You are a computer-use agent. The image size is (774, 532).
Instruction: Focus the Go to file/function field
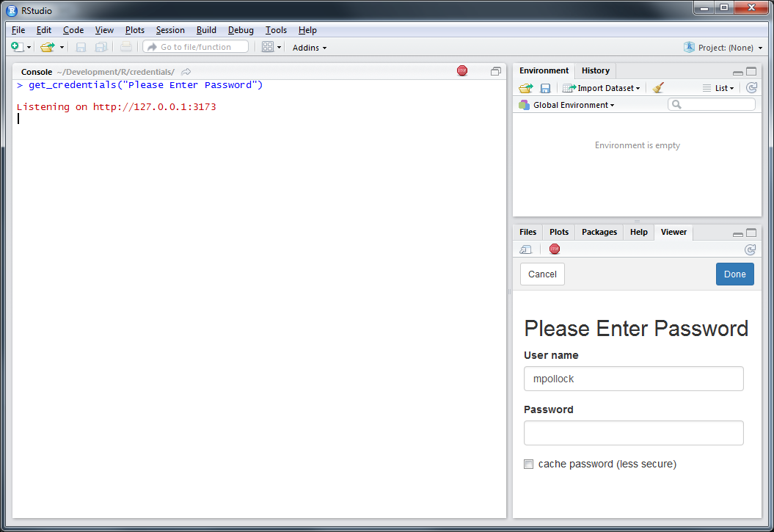pos(195,47)
